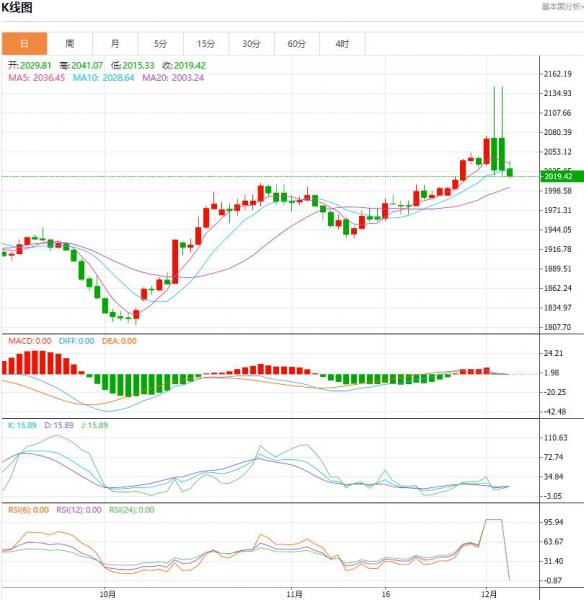The width and height of the screenshot is (584, 600).
Task: Open the 月 monthly chart tab
Action: point(115,44)
